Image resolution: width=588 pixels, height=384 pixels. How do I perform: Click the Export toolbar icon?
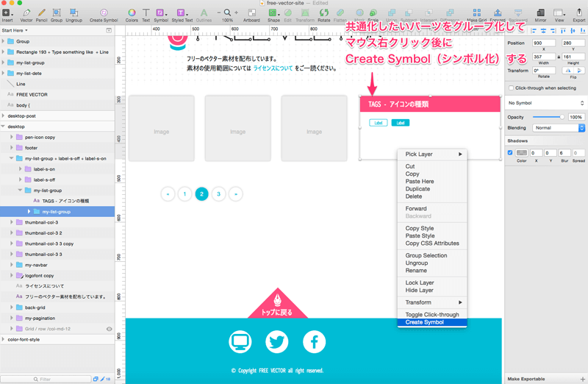pyautogui.click(x=578, y=13)
